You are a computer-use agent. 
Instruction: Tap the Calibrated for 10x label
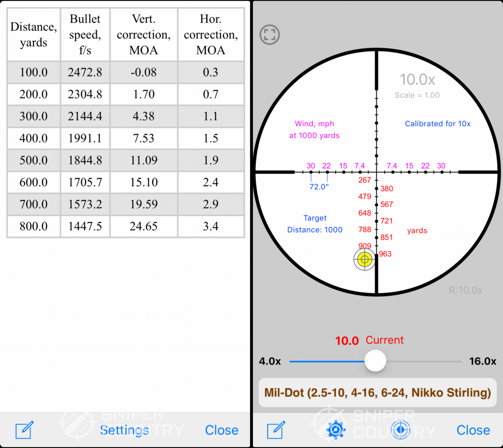438,124
